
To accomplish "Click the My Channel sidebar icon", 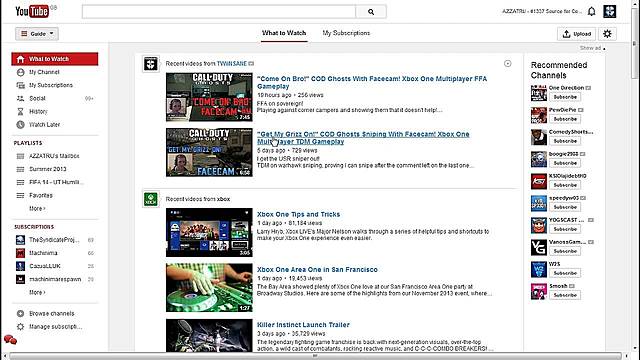I will pyautogui.click(x=20, y=72).
